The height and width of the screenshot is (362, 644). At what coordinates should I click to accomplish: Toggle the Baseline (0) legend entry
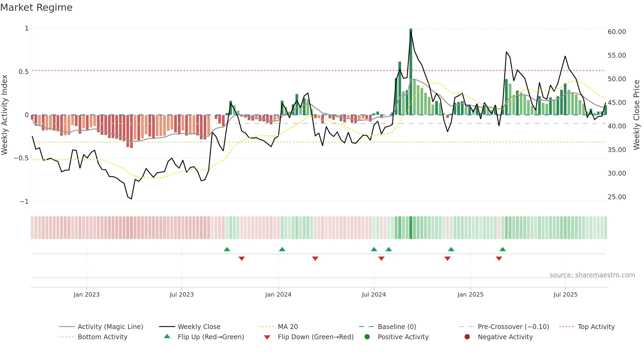pos(387,327)
